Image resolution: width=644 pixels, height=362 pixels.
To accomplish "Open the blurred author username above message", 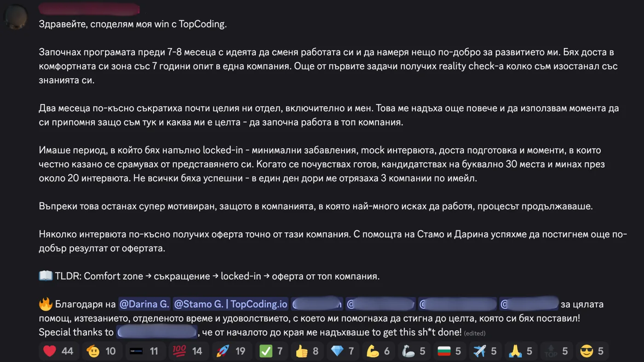I will pos(89,9).
